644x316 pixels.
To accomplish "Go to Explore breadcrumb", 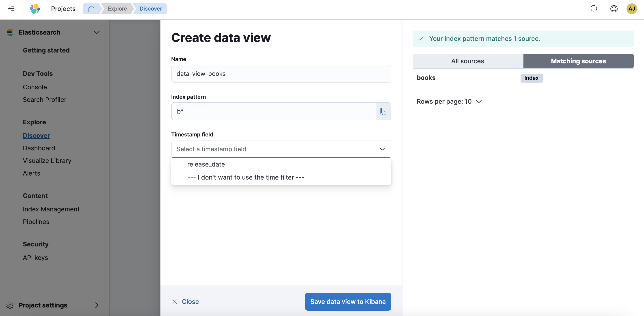I will coord(117,9).
